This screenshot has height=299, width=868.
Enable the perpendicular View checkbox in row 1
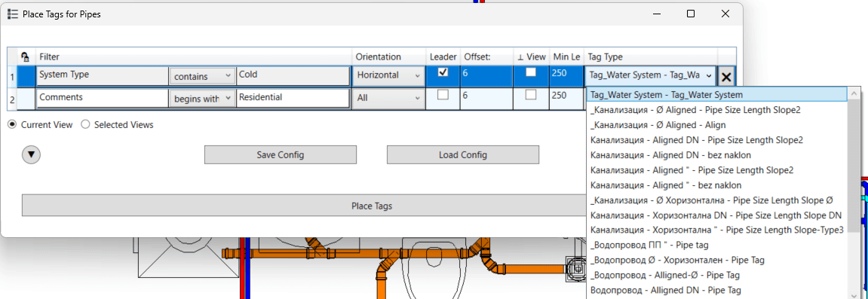pyautogui.click(x=531, y=72)
